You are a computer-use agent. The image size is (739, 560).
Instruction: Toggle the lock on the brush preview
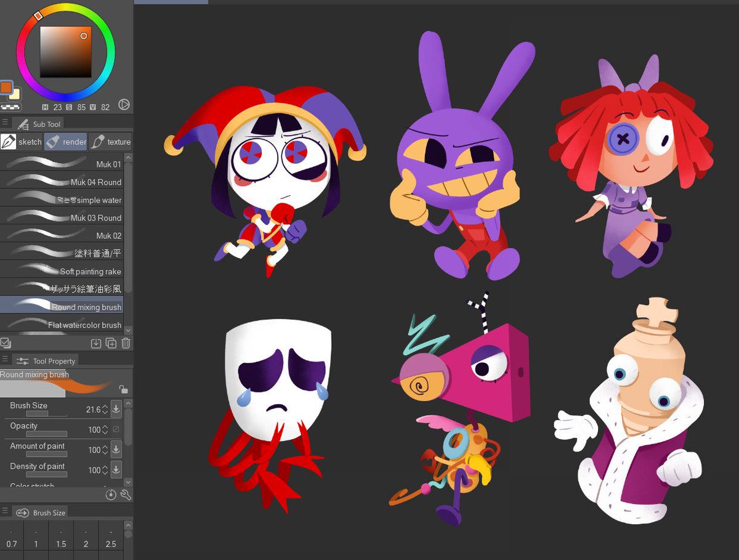click(x=124, y=389)
